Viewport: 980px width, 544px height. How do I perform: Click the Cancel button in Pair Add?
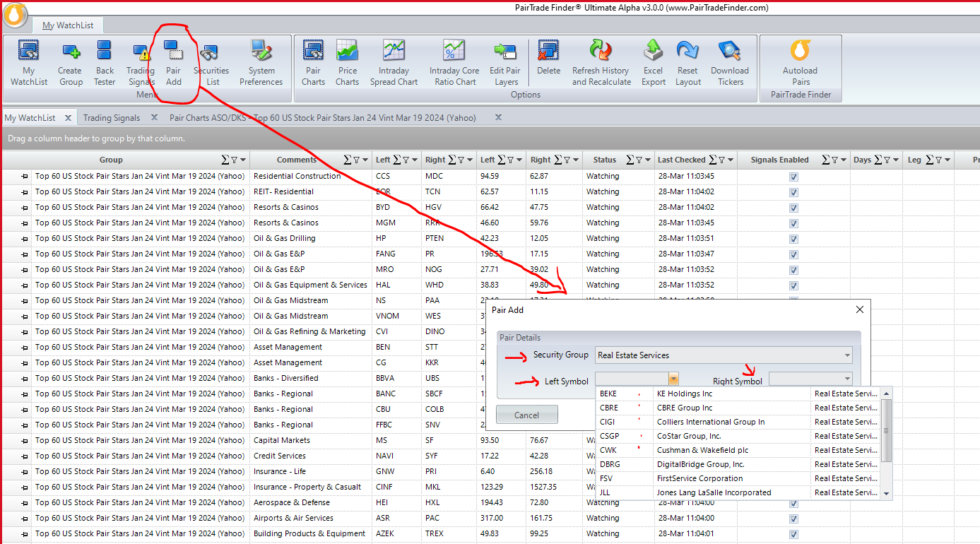(x=526, y=415)
